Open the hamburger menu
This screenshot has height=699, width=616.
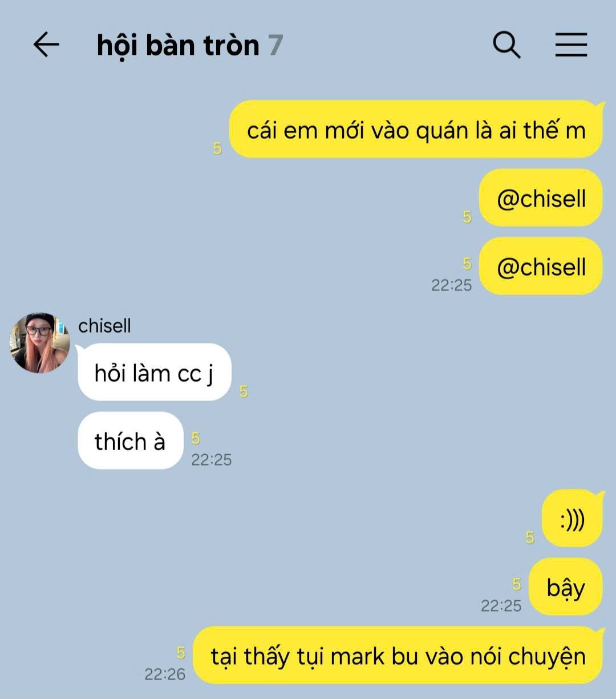(x=572, y=45)
